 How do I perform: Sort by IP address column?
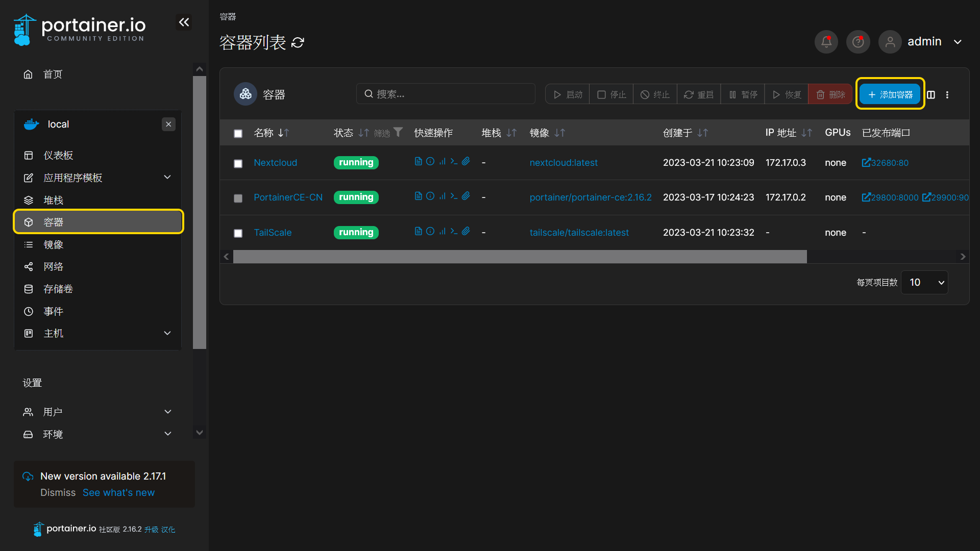click(x=789, y=133)
